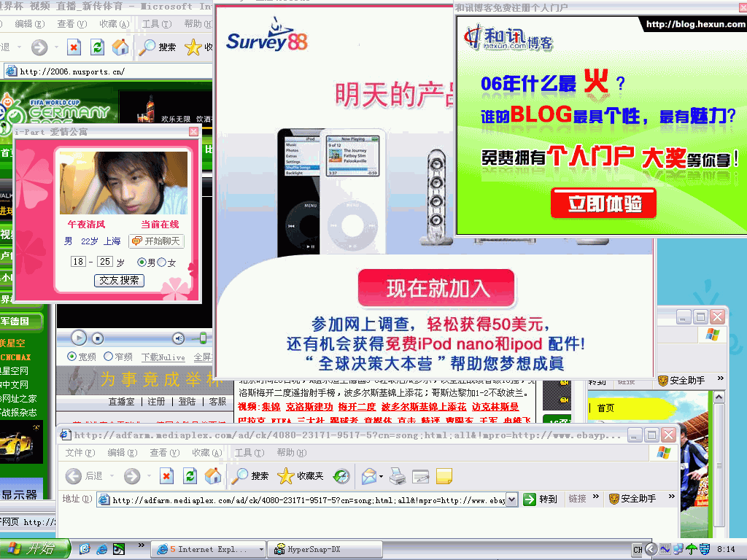This screenshot has width=747, height=560.
Task: Click 安全助手 icon in bottom IE window
Action: [614, 499]
